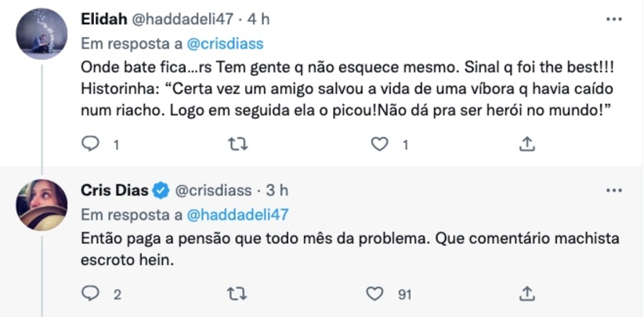Share Cris Dias's tweet
This screenshot has height=317, width=644.
click(527, 295)
